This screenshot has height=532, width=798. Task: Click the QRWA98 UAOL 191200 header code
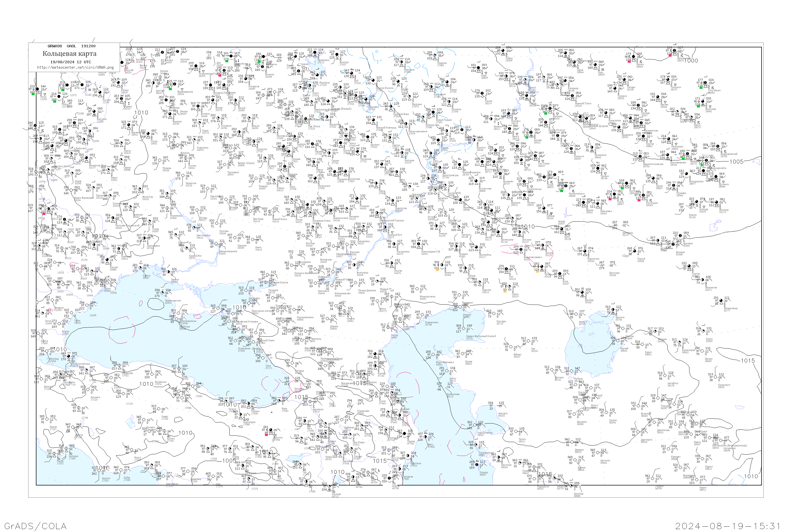(x=72, y=46)
